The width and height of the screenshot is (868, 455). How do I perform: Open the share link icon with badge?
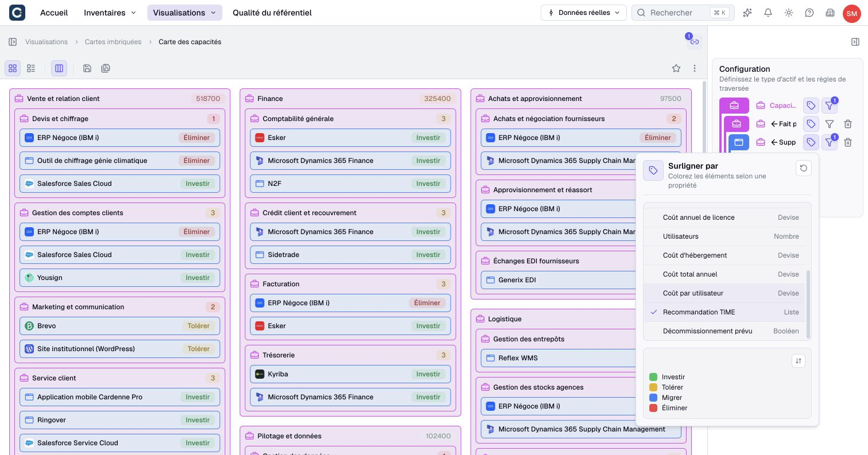coord(694,42)
